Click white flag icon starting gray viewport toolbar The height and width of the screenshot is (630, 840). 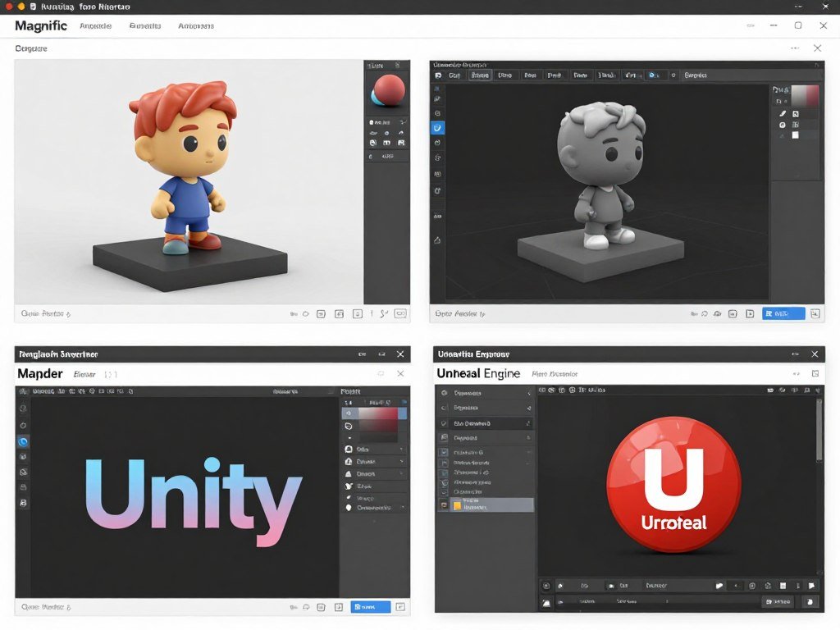click(x=438, y=75)
